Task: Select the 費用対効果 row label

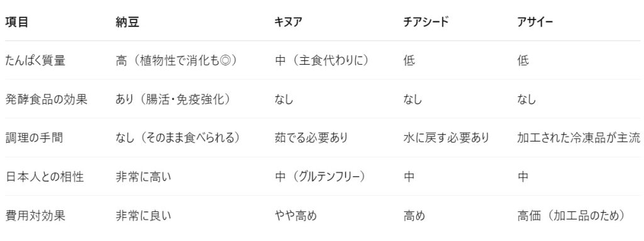Action: click(x=35, y=215)
